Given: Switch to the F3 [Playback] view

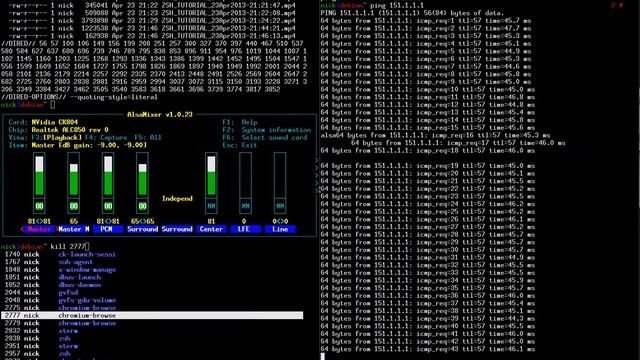Looking at the screenshot, I should coord(57,138).
